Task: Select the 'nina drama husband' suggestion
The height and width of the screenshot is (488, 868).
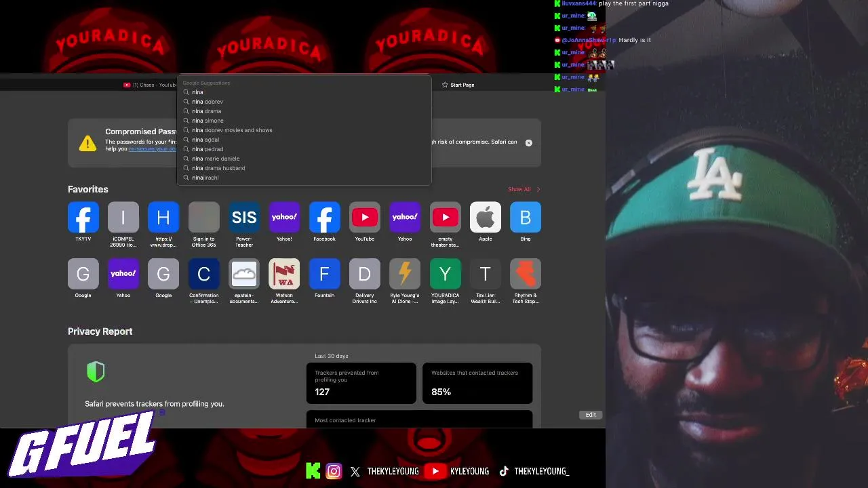Action: coord(304,168)
